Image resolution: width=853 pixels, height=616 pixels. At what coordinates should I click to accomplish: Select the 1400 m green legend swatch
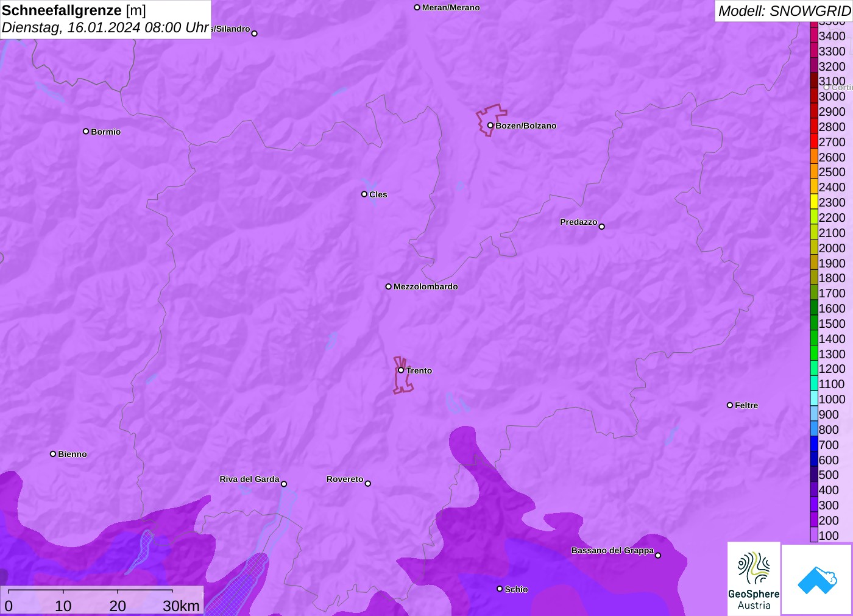pos(814,338)
